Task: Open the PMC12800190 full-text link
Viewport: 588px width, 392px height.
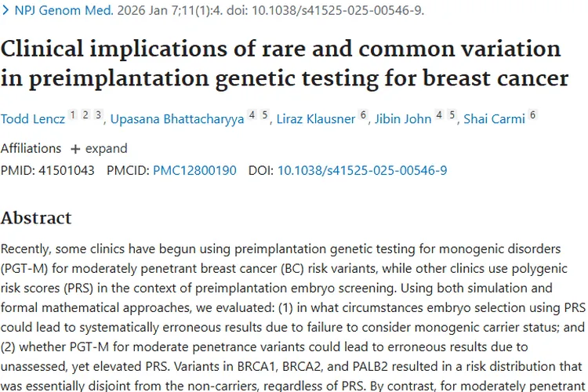Action: click(x=194, y=169)
